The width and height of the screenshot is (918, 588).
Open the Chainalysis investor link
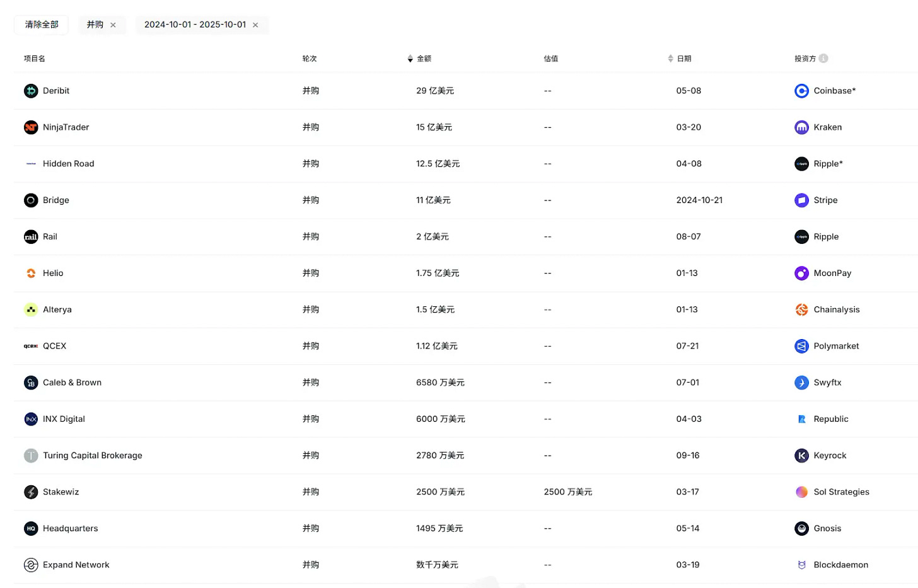click(x=837, y=309)
